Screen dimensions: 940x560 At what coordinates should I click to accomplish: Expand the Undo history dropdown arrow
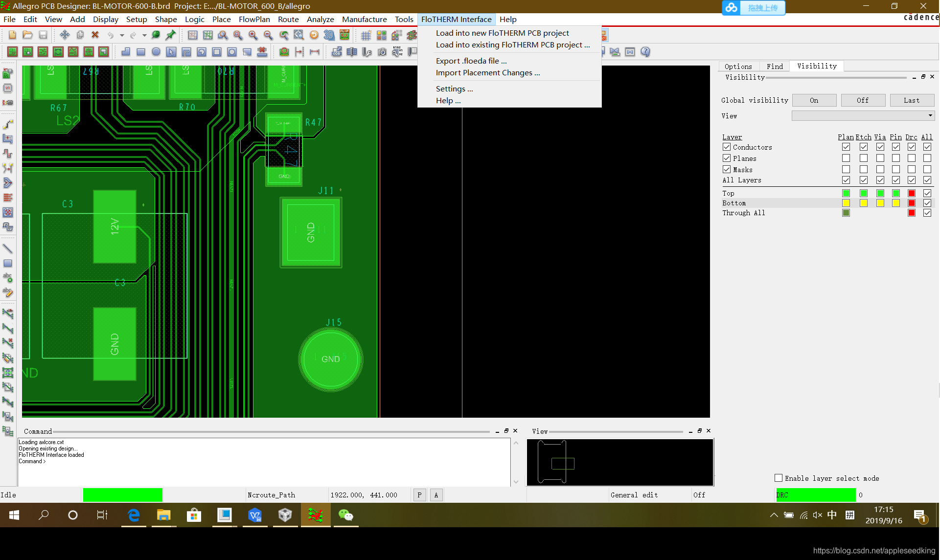click(122, 35)
